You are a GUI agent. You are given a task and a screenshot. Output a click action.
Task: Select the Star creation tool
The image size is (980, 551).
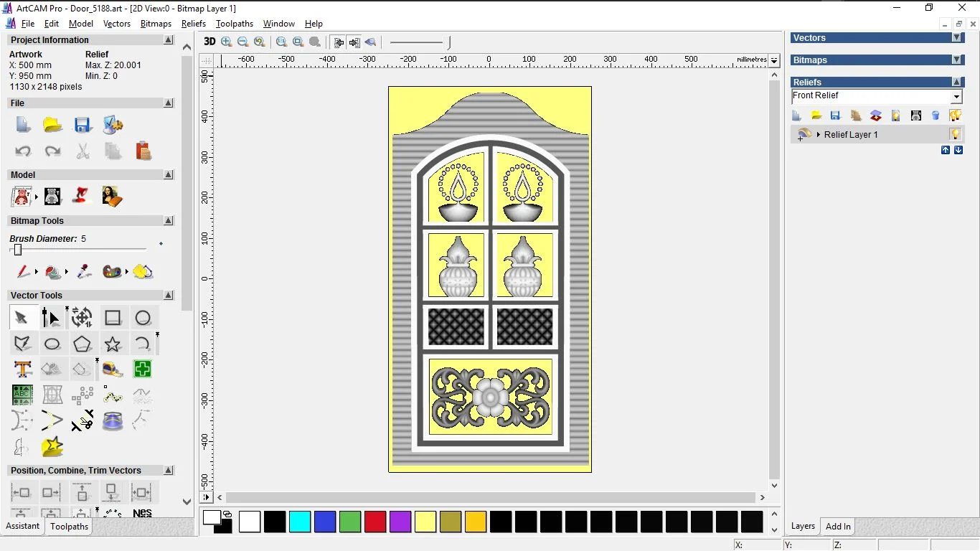(x=112, y=344)
